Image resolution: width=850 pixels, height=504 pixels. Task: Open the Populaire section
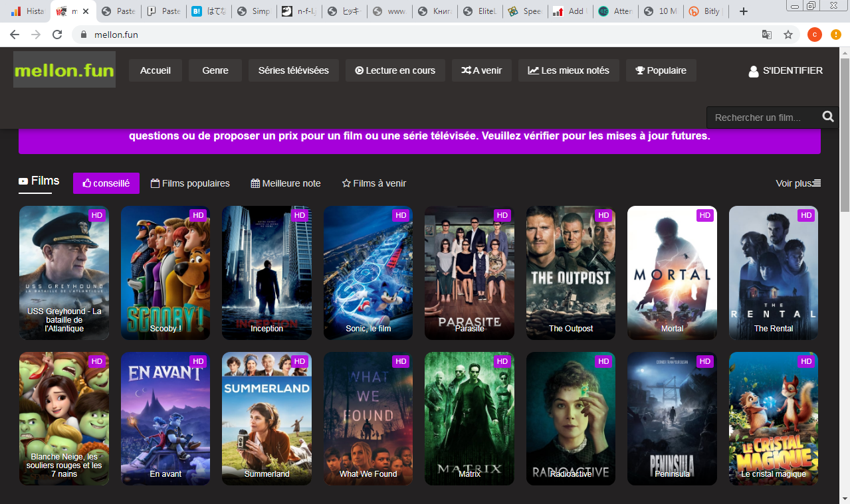661,70
